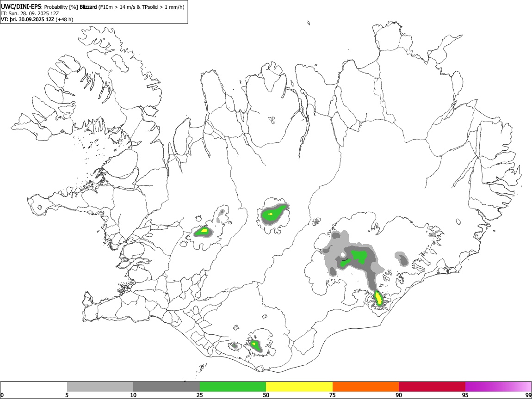Click the dark gray 10-25% legend swatch
The width and height of the screenshot is (532, 399).
coord(167,387)
